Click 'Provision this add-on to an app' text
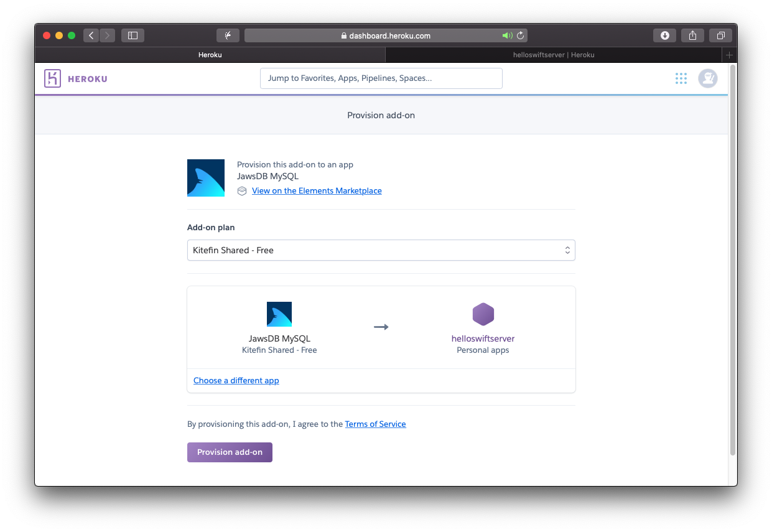This screenshot has height=532, width=772. click(x=295, y=165)
